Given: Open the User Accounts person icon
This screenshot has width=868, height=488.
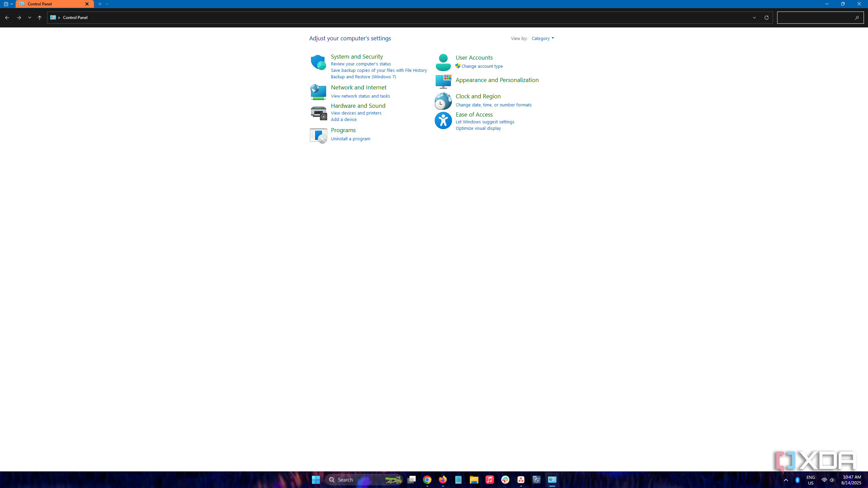Looking at the screenshot, I should coord(443,62).
